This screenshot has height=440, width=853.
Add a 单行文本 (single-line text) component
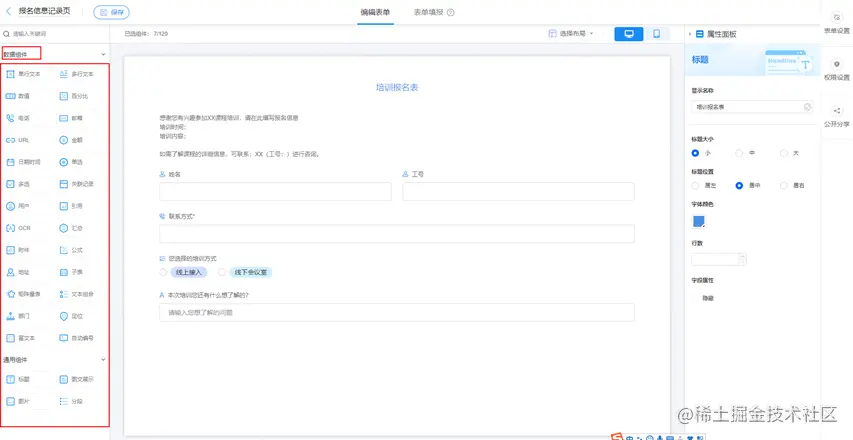coord(23,74)
